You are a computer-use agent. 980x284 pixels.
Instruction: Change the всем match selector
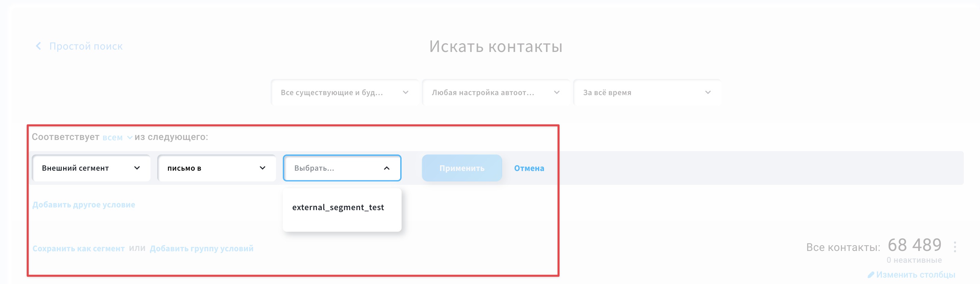pos(117,137)
